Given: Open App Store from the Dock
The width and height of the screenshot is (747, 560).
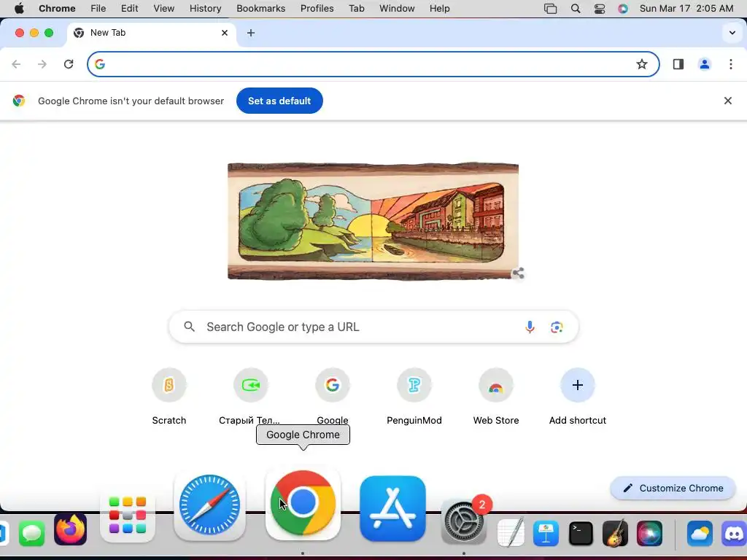Looking at the screenshot, I should [x=392, y=508].
